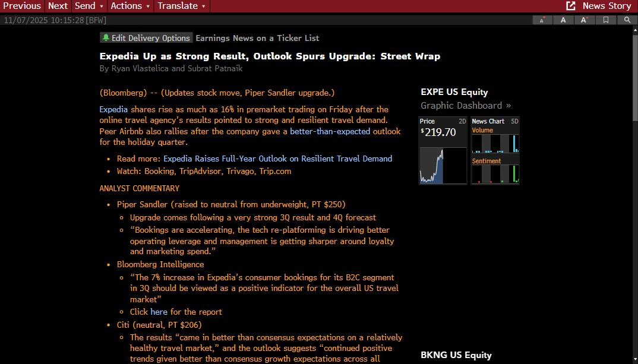The height and width of the screenshot is (364, 638).
Task: Click the scrollbar up arrow
Action: click(635, 30)
